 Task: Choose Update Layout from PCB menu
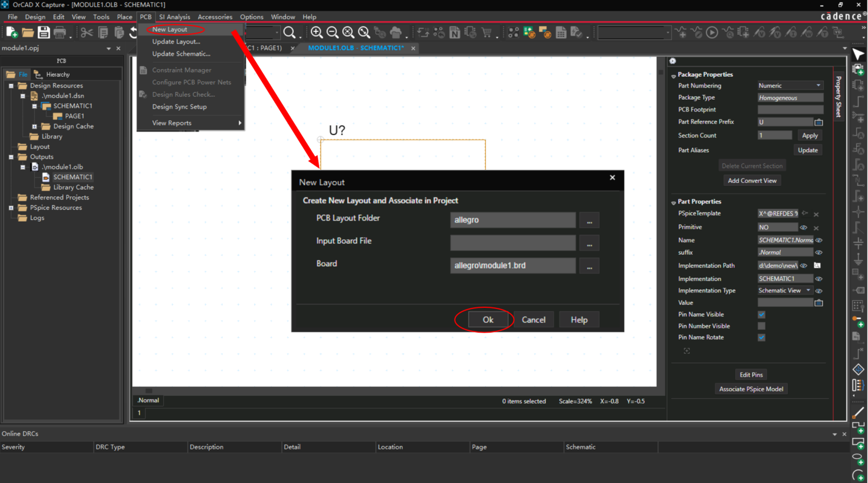(x=176, y=41)
